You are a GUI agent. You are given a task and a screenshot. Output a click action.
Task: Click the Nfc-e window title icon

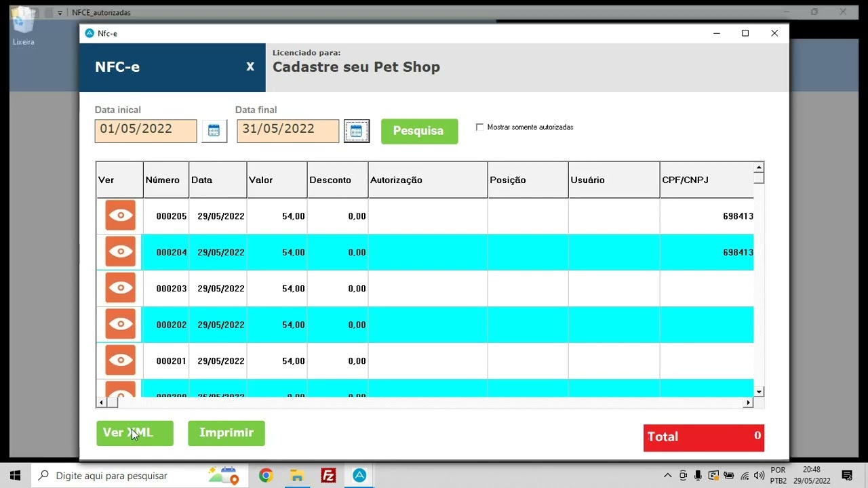(90, 33)
